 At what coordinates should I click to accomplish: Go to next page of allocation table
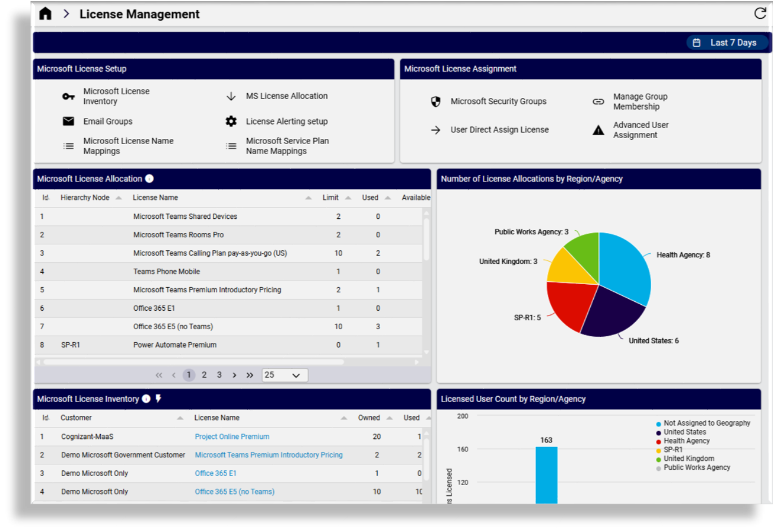(x=234, y=375)
